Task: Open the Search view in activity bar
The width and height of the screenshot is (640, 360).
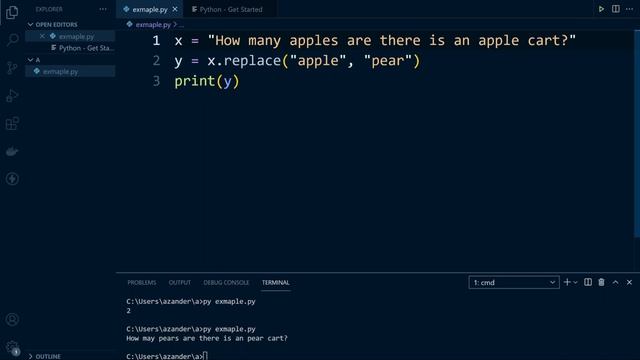Action: (x=12, y=40)
